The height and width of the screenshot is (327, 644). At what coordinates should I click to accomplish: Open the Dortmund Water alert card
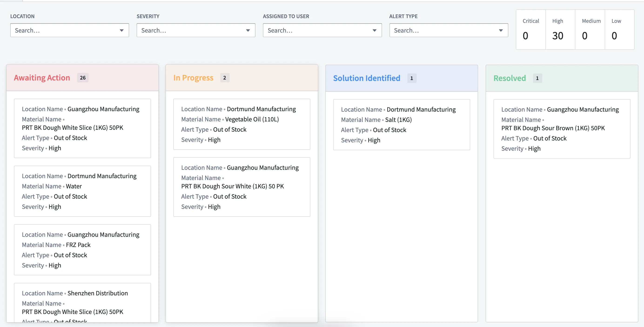[x=82, y=191]
